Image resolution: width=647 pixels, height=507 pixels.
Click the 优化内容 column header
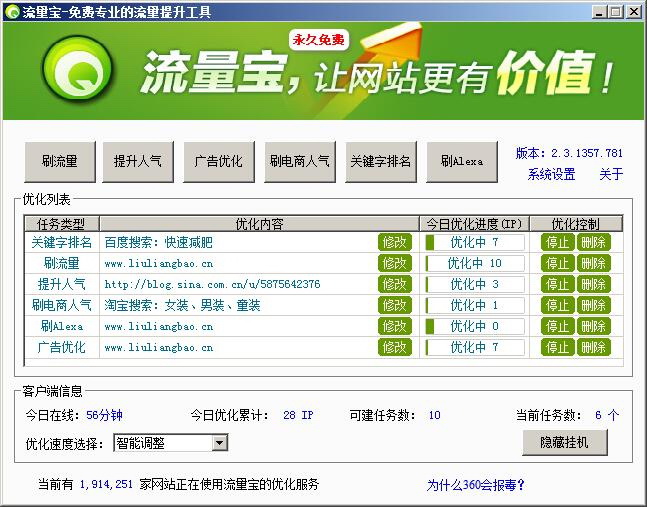click(260, 224)
